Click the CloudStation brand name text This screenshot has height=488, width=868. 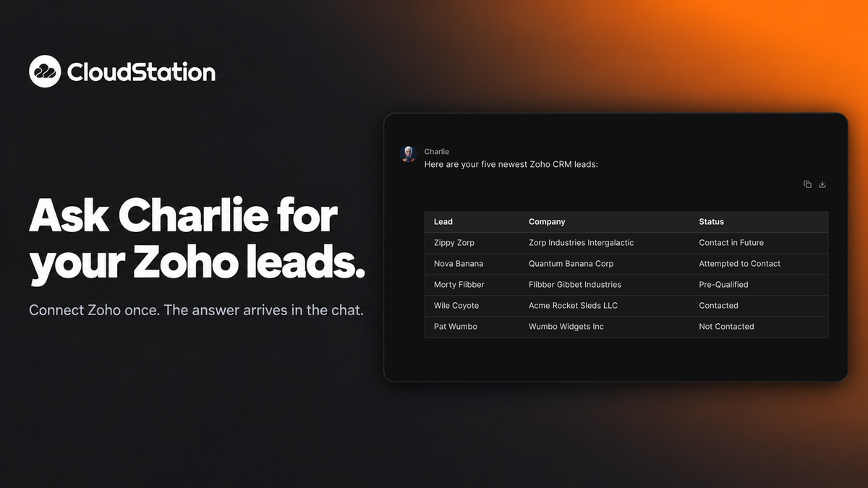[x=141, y=72]
